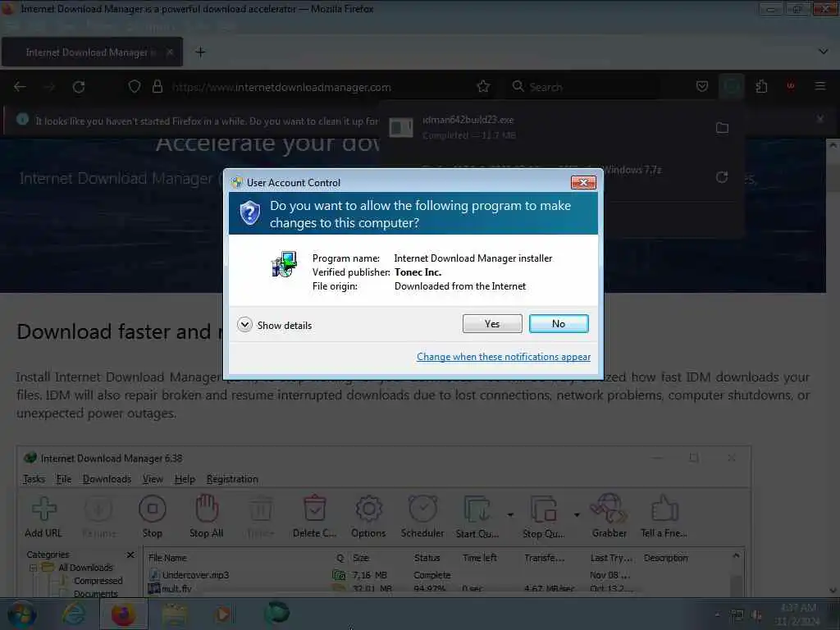Click the Start Qu... toolbar icon
Image resolution: width=840 pixels, height=630 pixels.
pyautogui.click(x=477, y=516)
